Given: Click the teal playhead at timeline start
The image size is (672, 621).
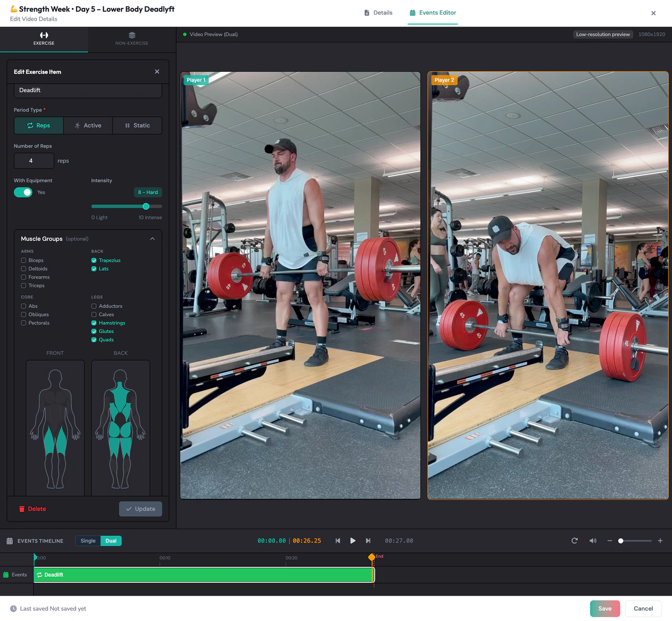Looking at the screenshot, I should point(35,557).
